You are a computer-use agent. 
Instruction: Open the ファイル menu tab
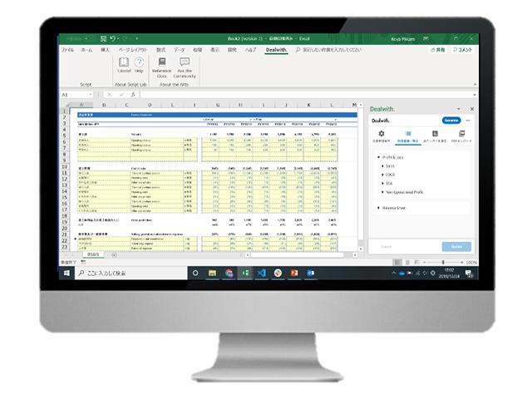67,50
